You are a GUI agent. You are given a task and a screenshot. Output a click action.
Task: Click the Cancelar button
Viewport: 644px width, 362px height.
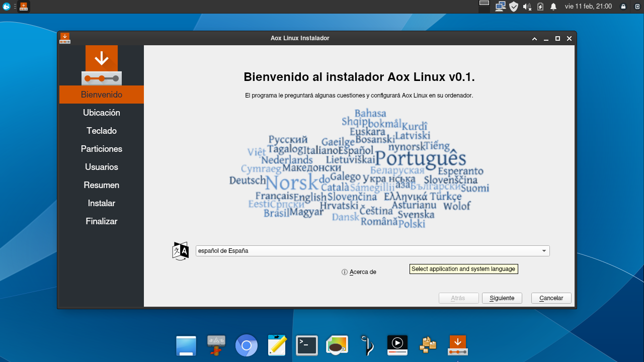[551, 298]
